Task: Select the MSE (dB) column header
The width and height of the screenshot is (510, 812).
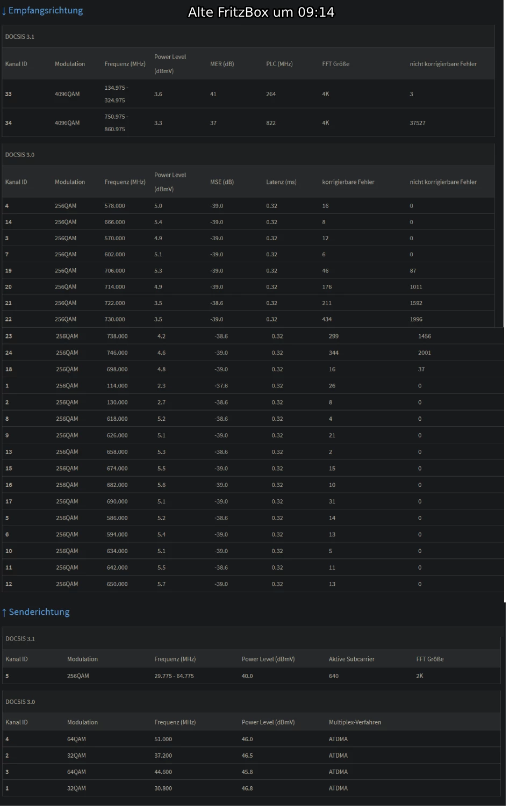Action: 222,182
